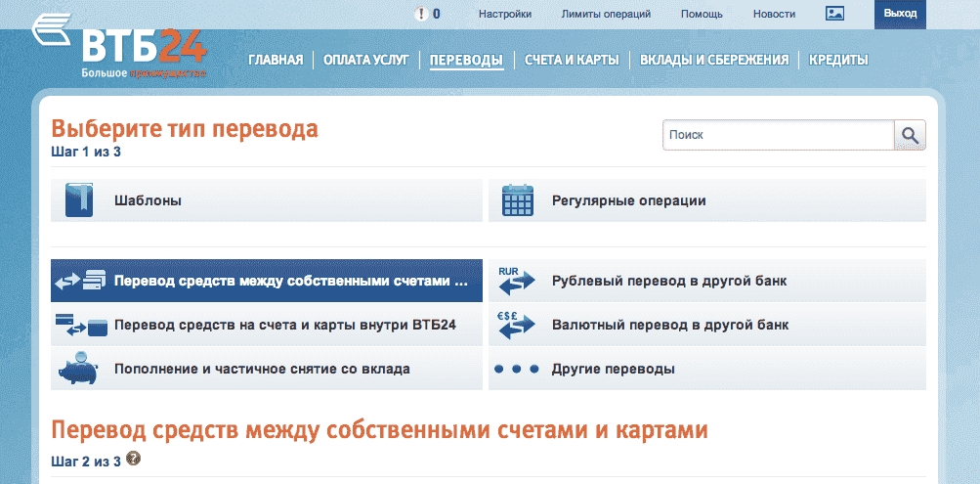Click into the Поиск search field
The image size is (980, 484).
click(x=778, y=135)
